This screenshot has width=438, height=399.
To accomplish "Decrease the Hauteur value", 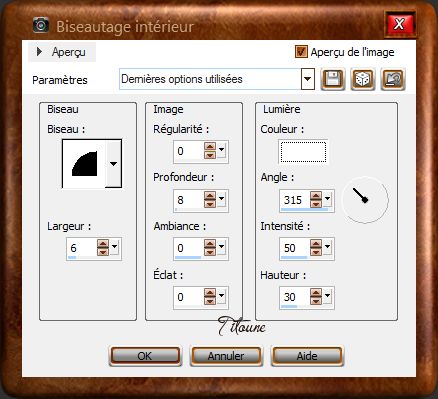I will (x=316, y=301).
